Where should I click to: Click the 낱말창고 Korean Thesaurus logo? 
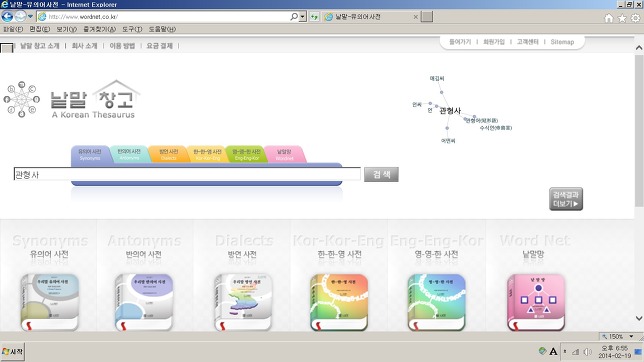coord(94,100)
